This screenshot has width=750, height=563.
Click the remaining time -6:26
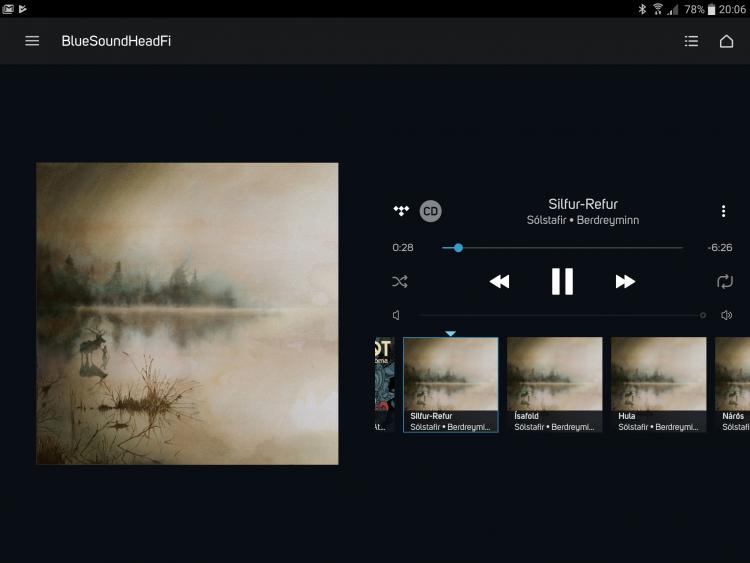click(x=720, y=248)
